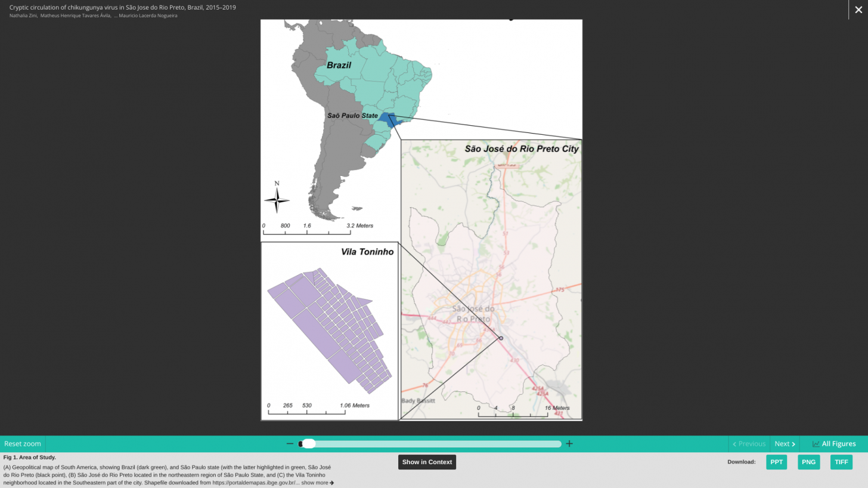Open the Cryptic circulation of chikungunya article title
Screen dimensions: 868x488
click(x=122, y=7)
